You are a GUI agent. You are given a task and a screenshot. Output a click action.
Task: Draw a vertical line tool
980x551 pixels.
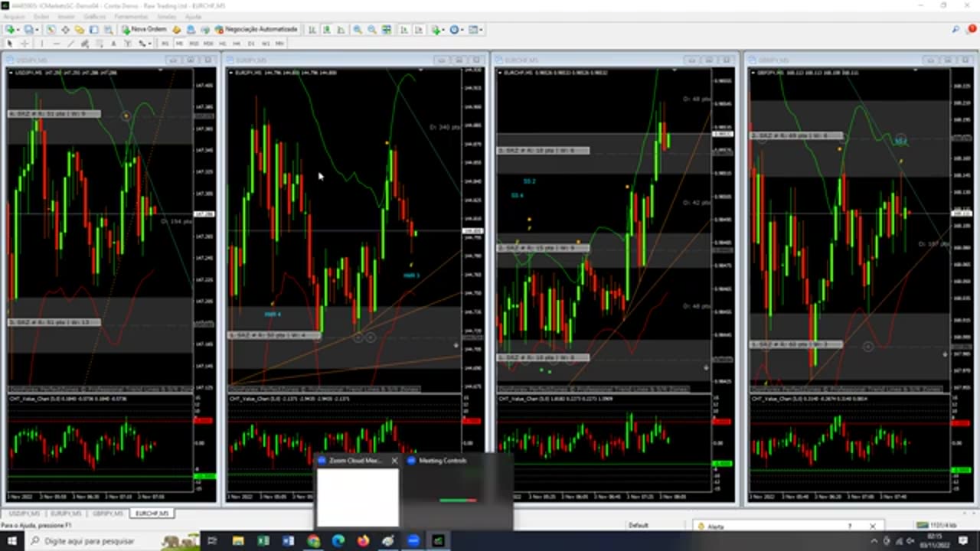pyautogui.click(x=42, y=44)
